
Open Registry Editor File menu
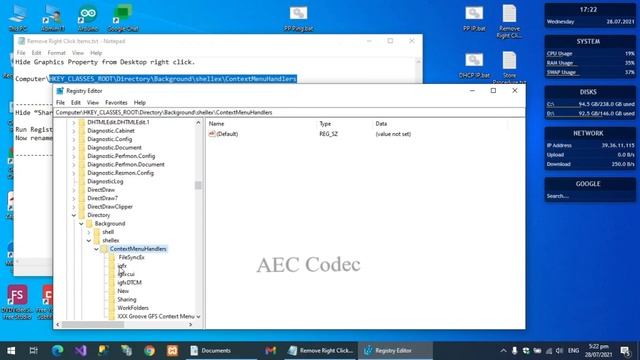[x=60, y=102]
